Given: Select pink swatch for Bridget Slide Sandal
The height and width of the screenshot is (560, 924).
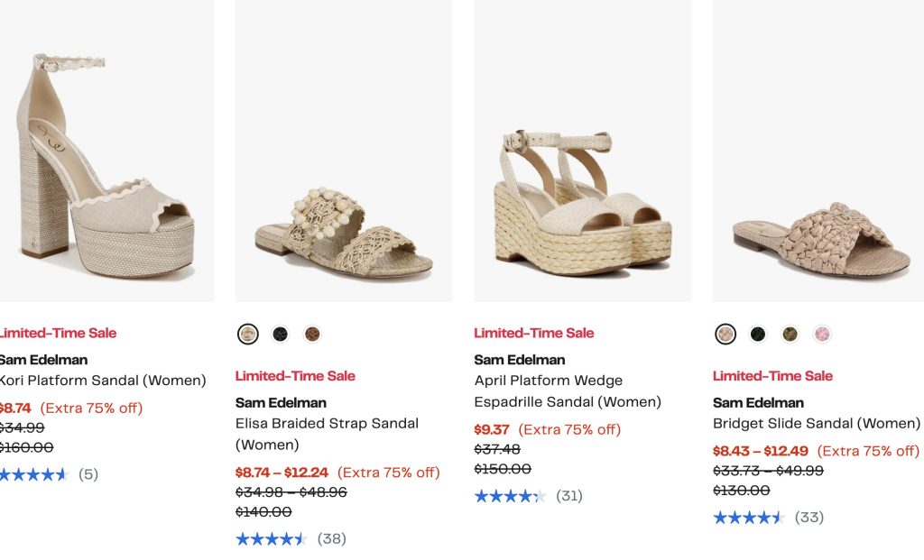Looking at the screenshot, I should click(822, 335).
